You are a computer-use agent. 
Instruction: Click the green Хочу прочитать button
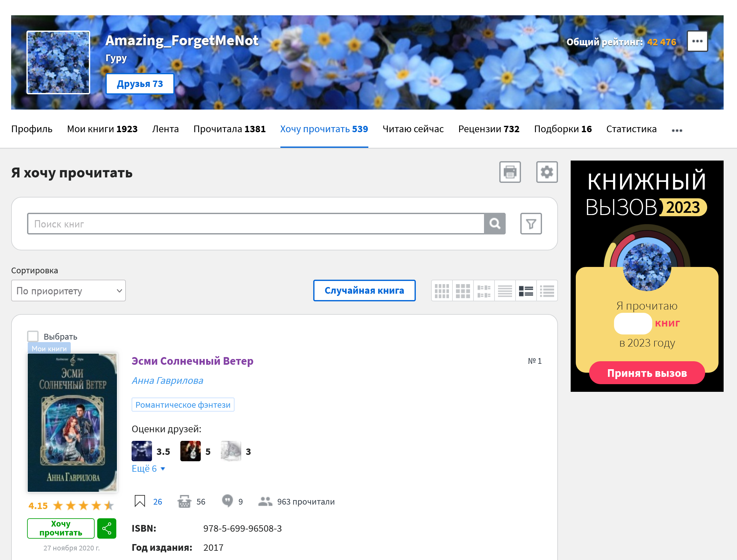(61, 528)
